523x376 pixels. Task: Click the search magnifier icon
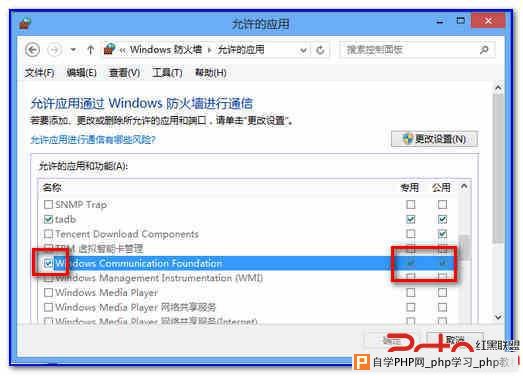[484, 50]
